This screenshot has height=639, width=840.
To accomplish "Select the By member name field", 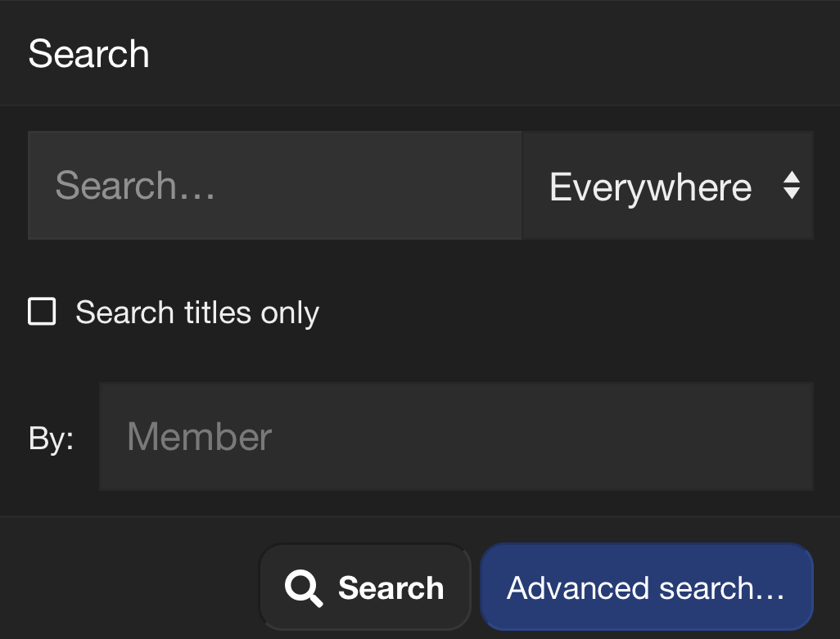I will click(456, 436).
